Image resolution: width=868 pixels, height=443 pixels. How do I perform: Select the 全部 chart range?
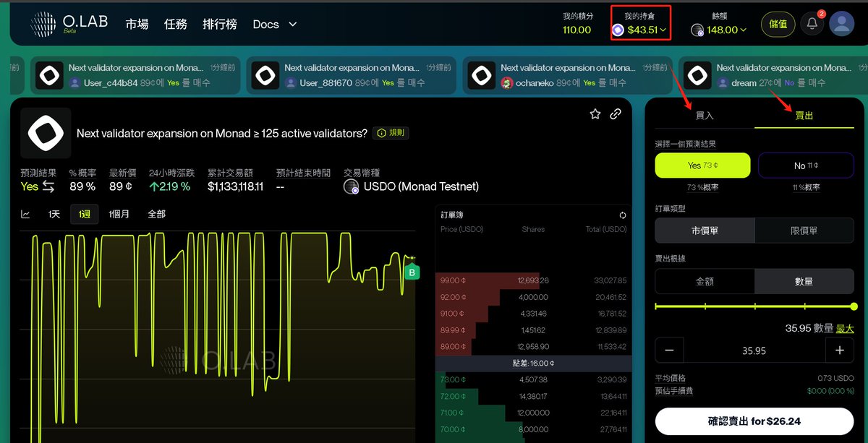coord(156,214)
